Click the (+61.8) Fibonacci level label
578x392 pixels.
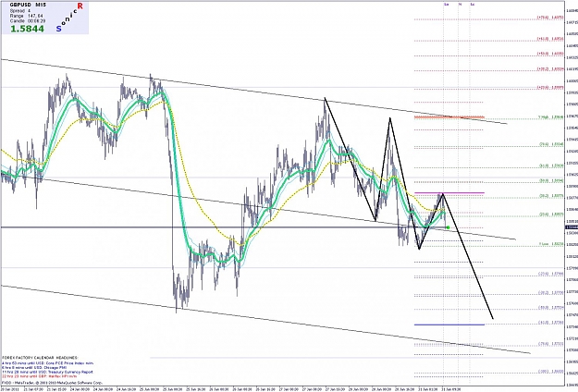tap(550, 38)
